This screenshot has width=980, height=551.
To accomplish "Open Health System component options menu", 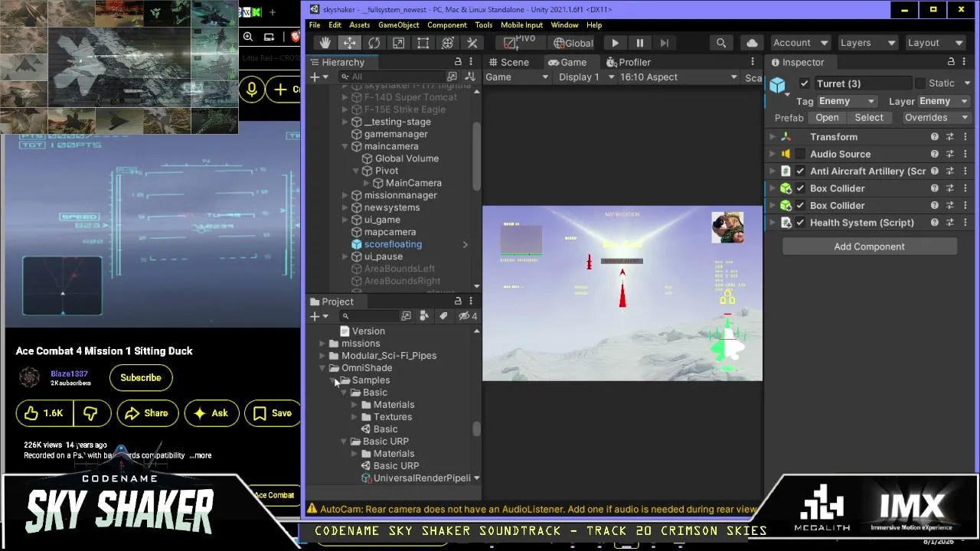I will click(965, 223).
